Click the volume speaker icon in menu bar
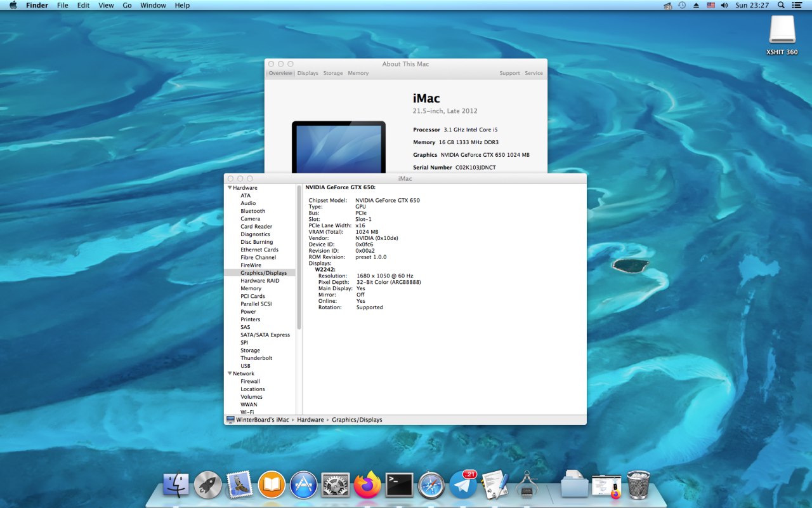The width and height of the screenshot is (812, 508). [724, 5]
